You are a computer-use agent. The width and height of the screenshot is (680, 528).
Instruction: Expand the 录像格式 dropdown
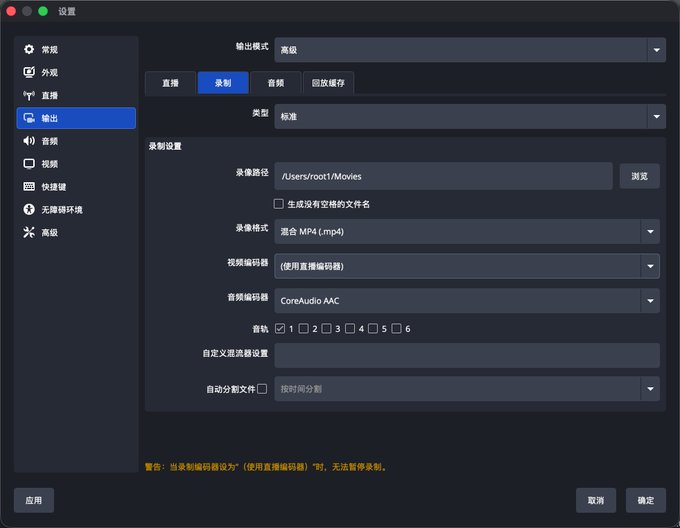[467, 231]
